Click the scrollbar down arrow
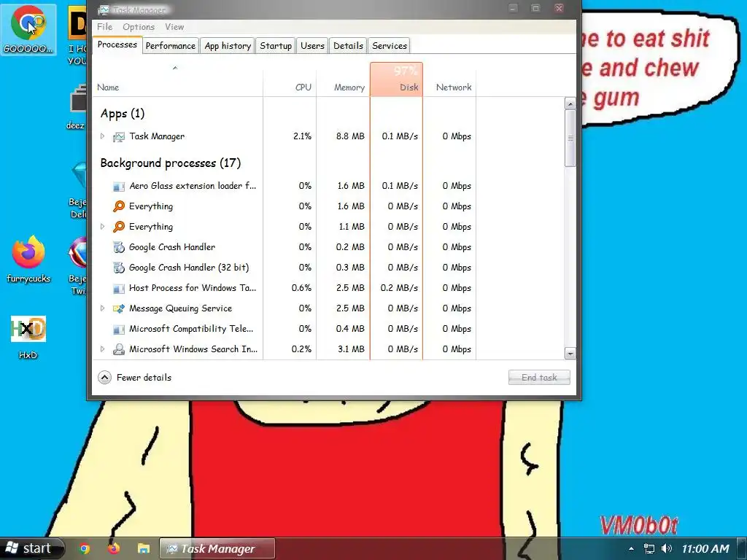The height and width of the screenshot is (560, 747). click(x=570, y=354)
